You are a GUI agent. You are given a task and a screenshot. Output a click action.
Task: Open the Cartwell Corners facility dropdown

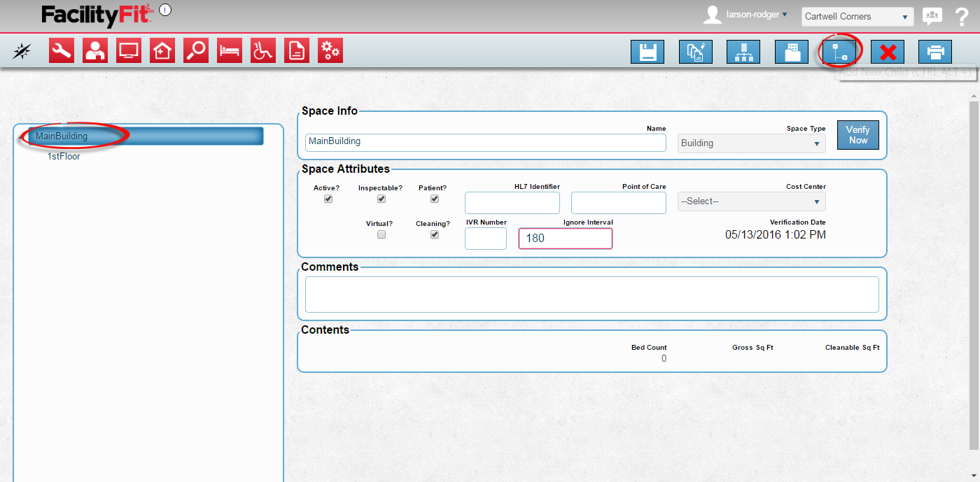[857, 17]
